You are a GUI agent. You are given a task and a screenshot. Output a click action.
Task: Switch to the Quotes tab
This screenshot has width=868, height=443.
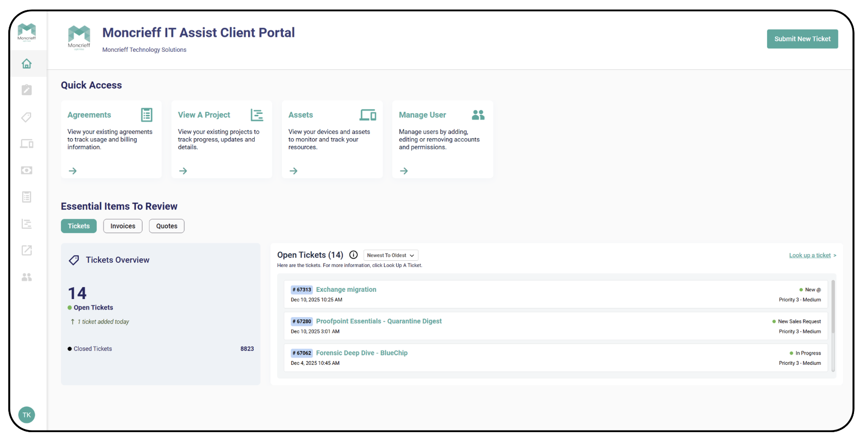click(x=167, y=226)
